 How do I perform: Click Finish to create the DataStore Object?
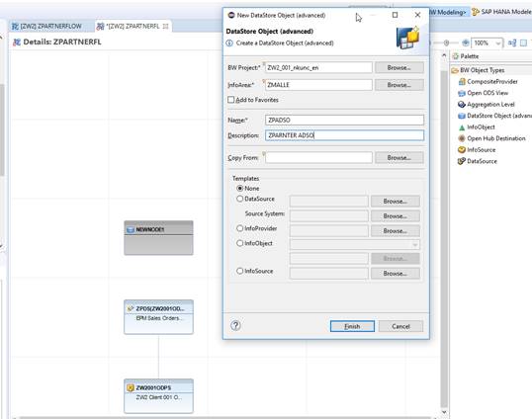point(352,326)
